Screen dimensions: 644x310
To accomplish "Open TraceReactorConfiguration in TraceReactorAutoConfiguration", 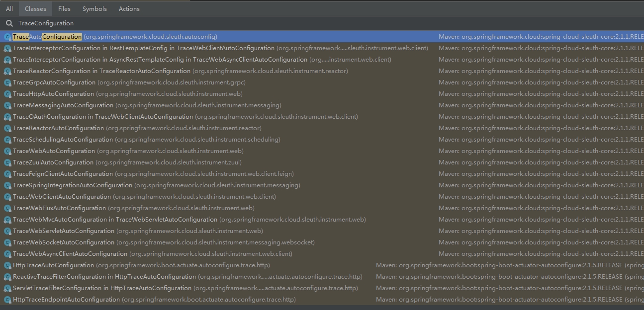I will coord(322,71).
